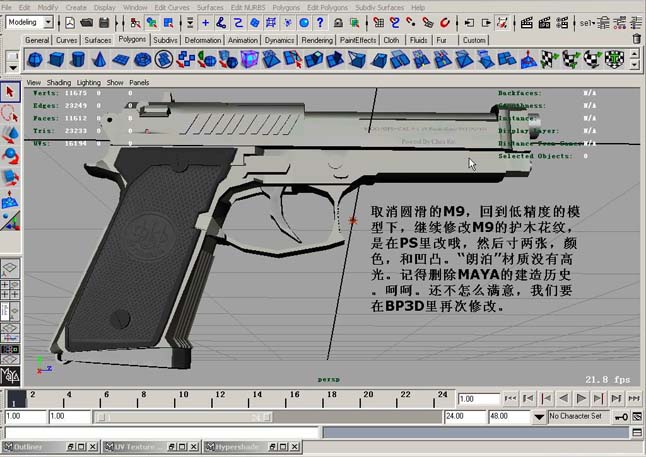Choose the Move tool cone icon
The height and width of the screenshot is (457, 646).
click(10, 135)
